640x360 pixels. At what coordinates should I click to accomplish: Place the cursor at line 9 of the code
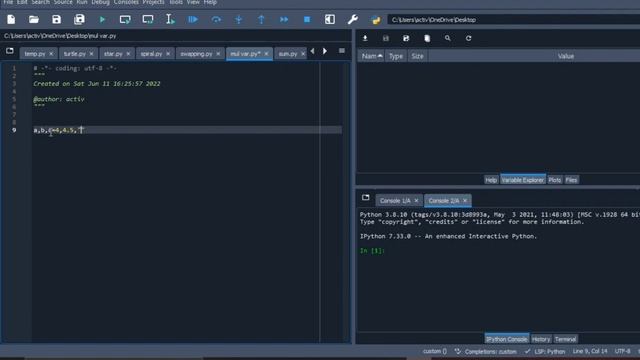pyautogui.click(x=188, y=130)
